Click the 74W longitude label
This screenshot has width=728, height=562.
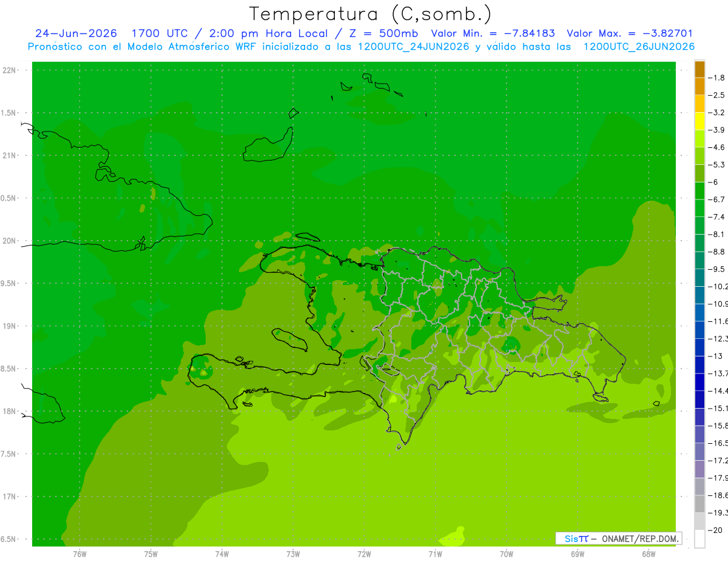tap(222, 554)
